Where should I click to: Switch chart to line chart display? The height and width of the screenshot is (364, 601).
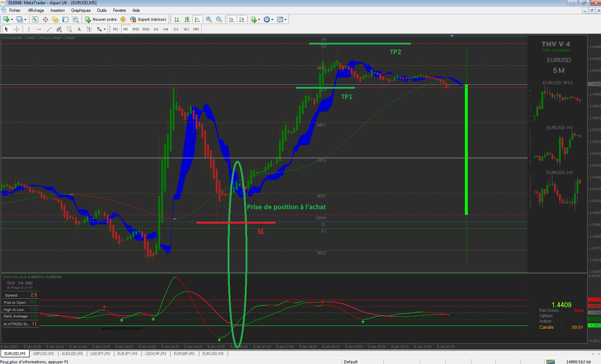[197, 19]
